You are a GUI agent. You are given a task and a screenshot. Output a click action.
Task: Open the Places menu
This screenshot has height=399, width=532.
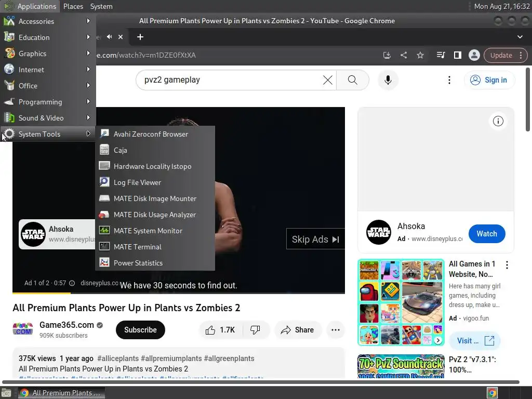point(73,6)
